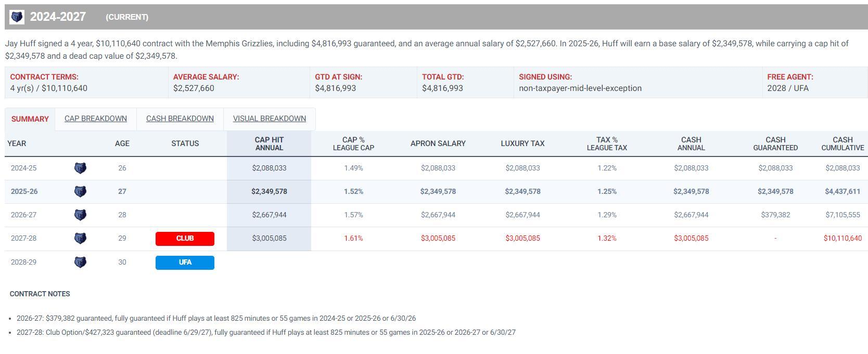Click the Cash Cumulative column header
This screenshot has height=354, width=868.
[843, 143]
